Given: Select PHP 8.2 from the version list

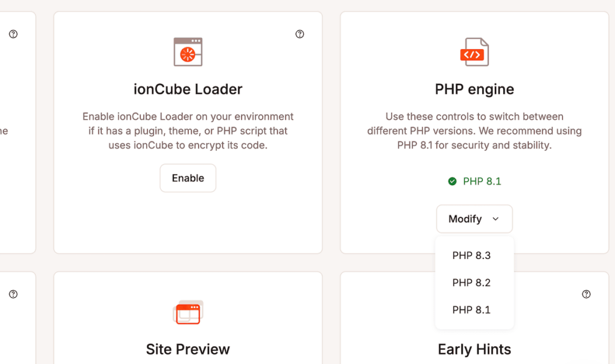Looking at the screenshot, I should (x=471, y=282).
